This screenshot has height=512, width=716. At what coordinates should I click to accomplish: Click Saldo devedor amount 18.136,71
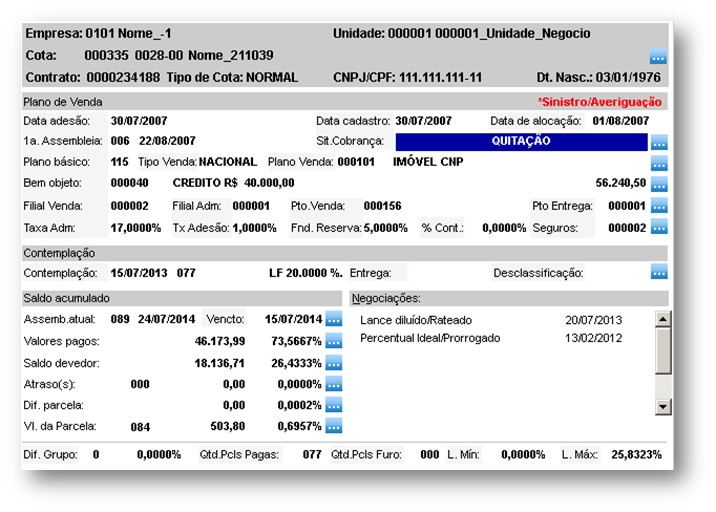tap(220, 363)
